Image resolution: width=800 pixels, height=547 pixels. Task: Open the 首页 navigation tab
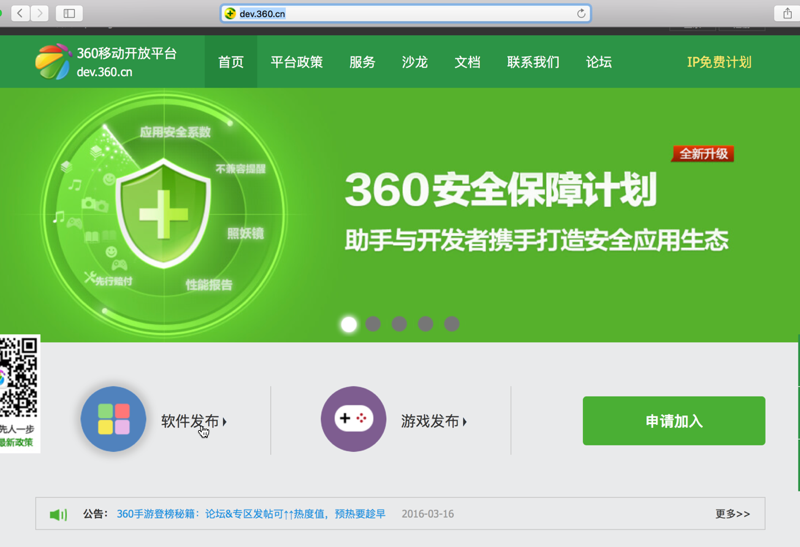231,62
